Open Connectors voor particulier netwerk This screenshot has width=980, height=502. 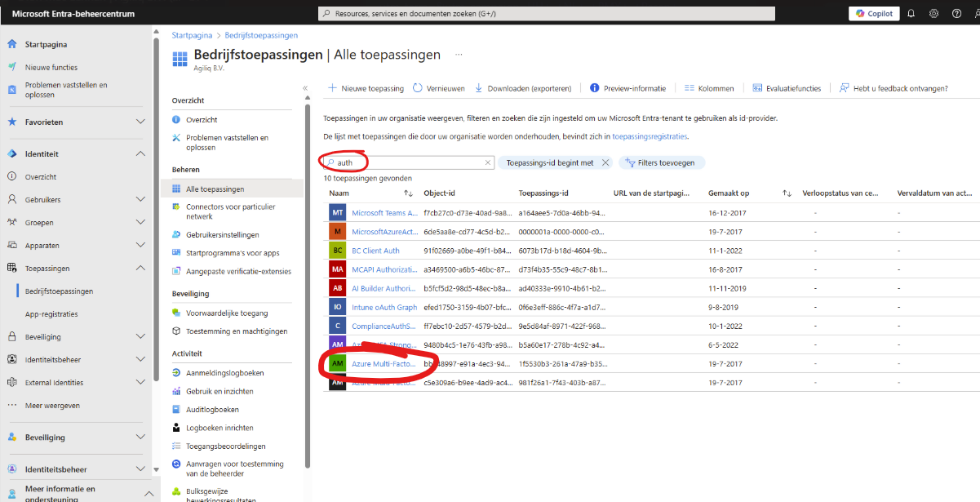230,211
